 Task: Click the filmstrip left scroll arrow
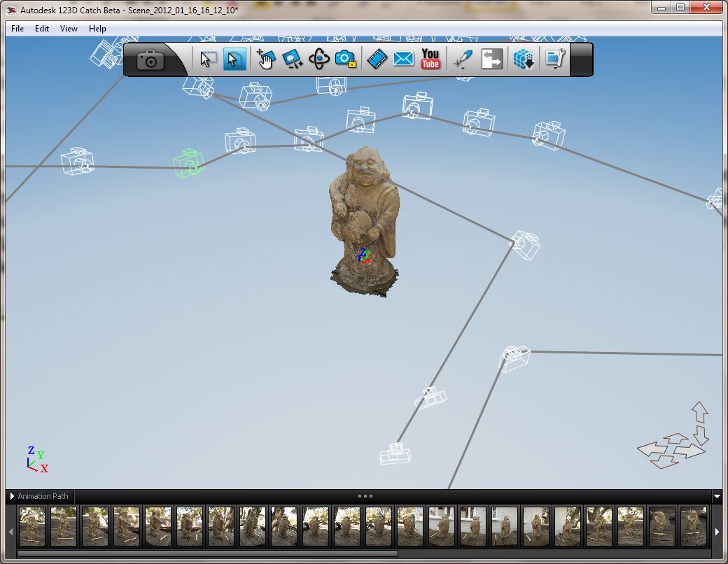coord(10,532)
